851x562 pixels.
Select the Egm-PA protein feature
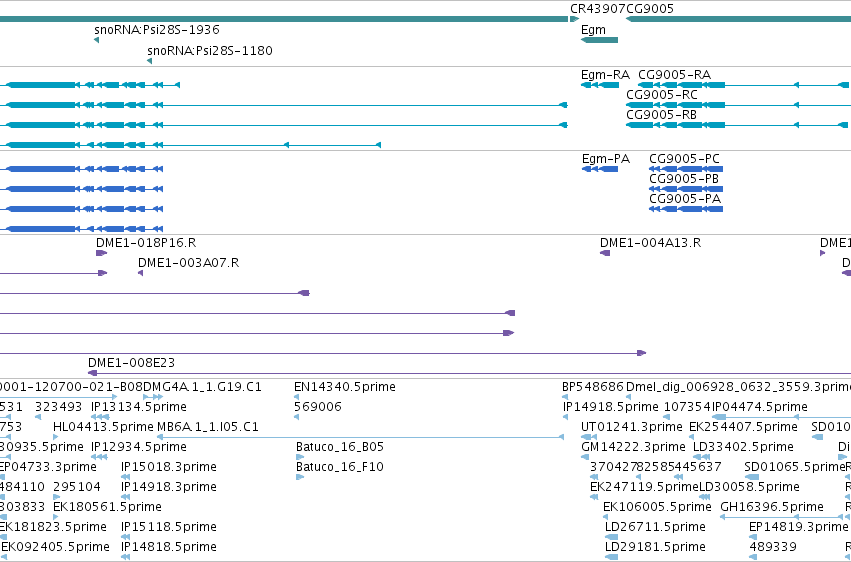(600, 169)
